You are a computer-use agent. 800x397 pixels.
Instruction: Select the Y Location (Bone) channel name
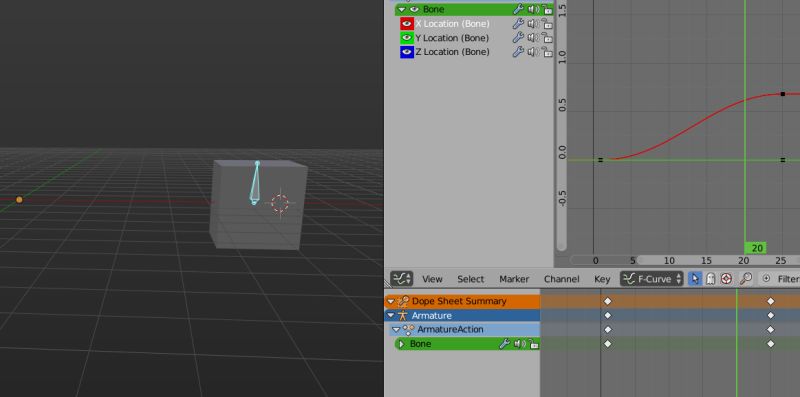click(x=452, y=38)
